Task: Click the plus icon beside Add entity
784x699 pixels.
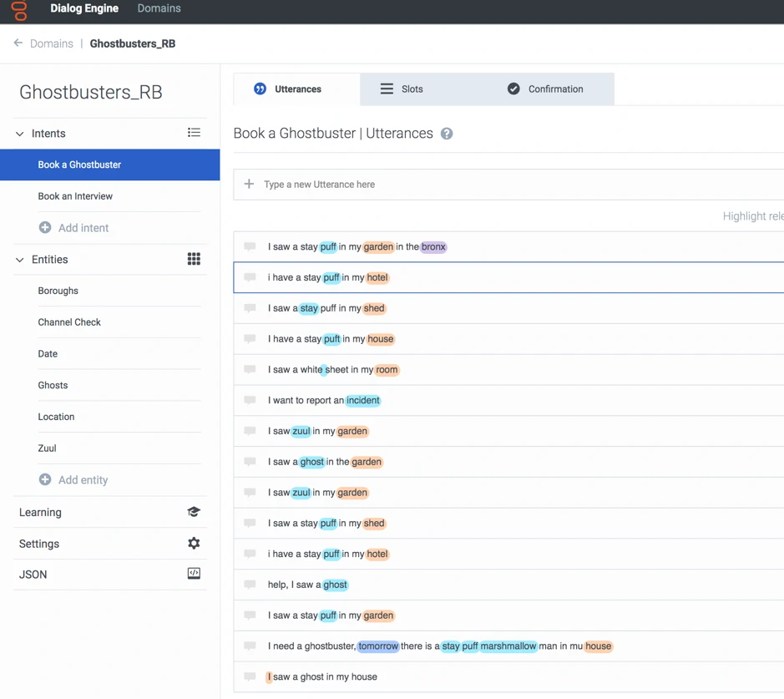Action: click(x=45, y=479)
